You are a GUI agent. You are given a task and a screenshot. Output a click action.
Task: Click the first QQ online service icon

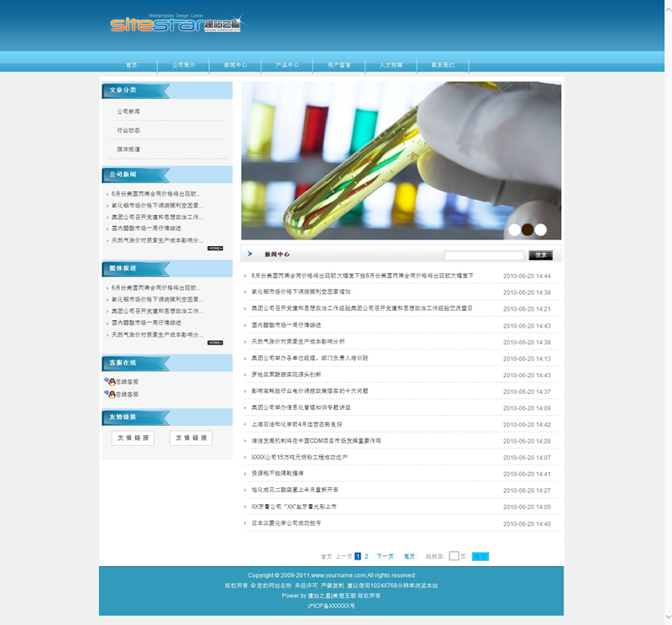coord(110,381)
